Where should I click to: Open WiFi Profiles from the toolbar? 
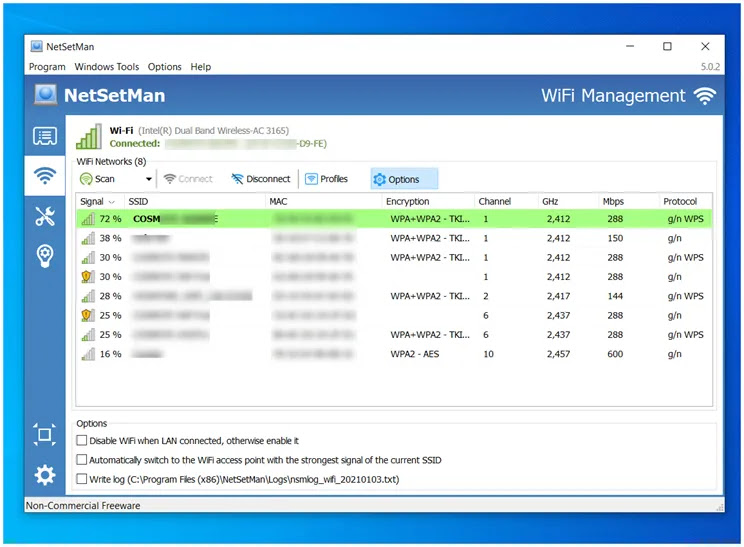click(326, 179)
